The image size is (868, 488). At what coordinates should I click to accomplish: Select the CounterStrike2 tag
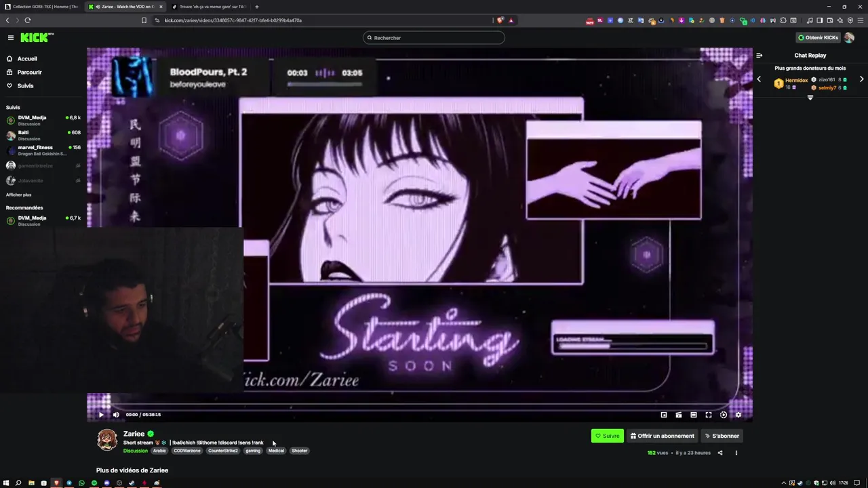click(223, 451)
